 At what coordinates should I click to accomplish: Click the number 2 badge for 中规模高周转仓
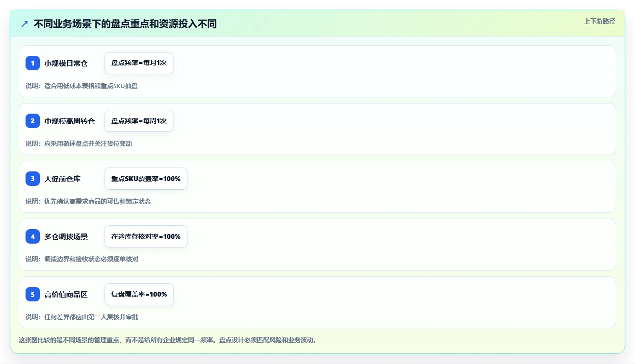tap(33, 121)
